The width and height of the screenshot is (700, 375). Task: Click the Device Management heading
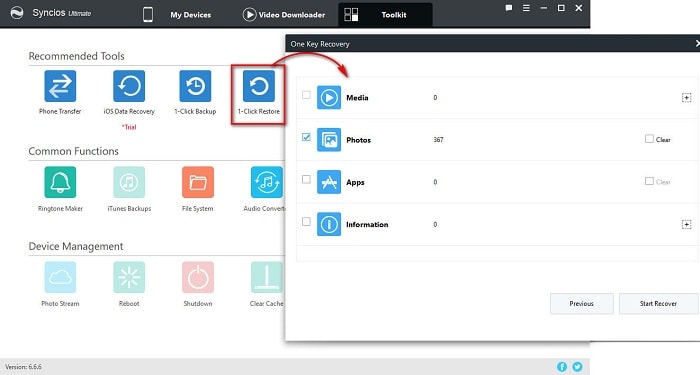point(76,246)
